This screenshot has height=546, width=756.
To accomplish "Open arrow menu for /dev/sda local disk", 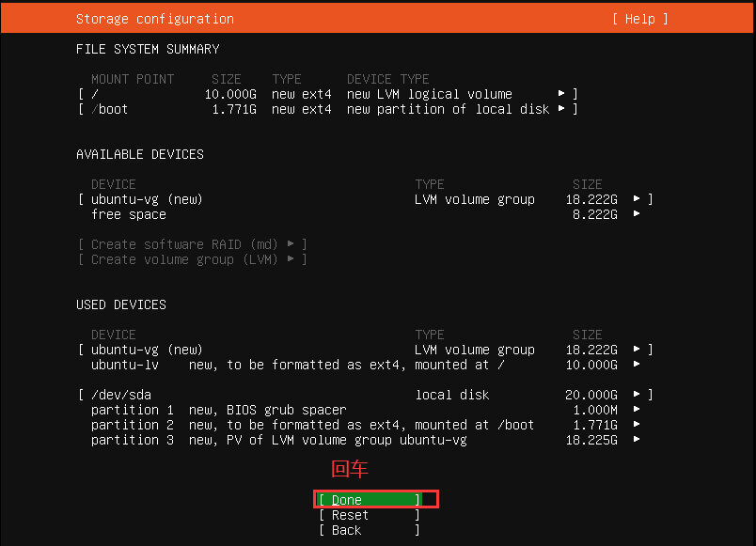I will pos(637,395).
